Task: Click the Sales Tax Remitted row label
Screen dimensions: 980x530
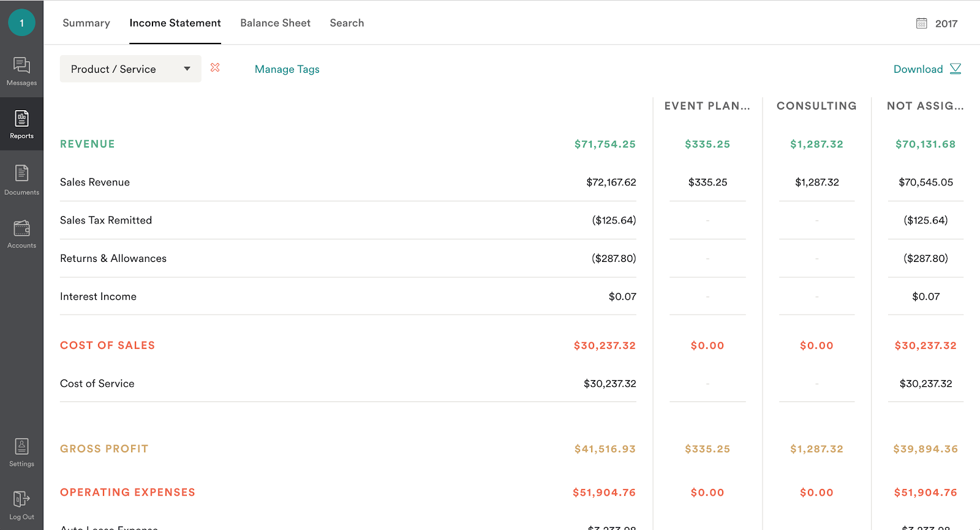Action: point(106,220)
